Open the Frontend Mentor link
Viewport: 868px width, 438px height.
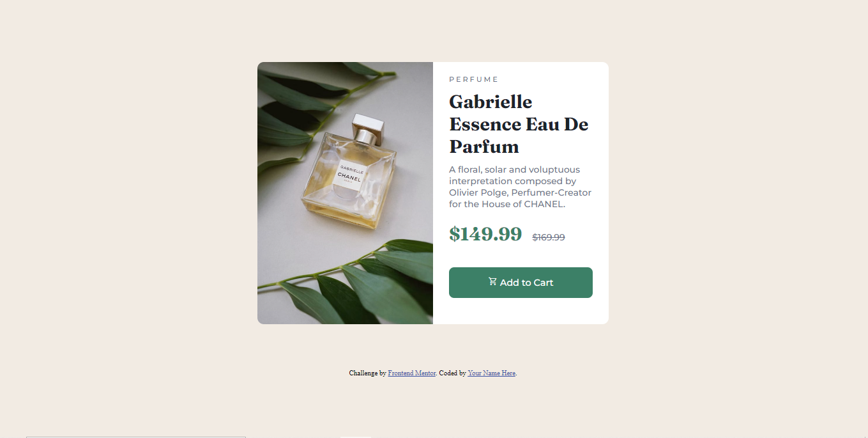tap(412, 373)
